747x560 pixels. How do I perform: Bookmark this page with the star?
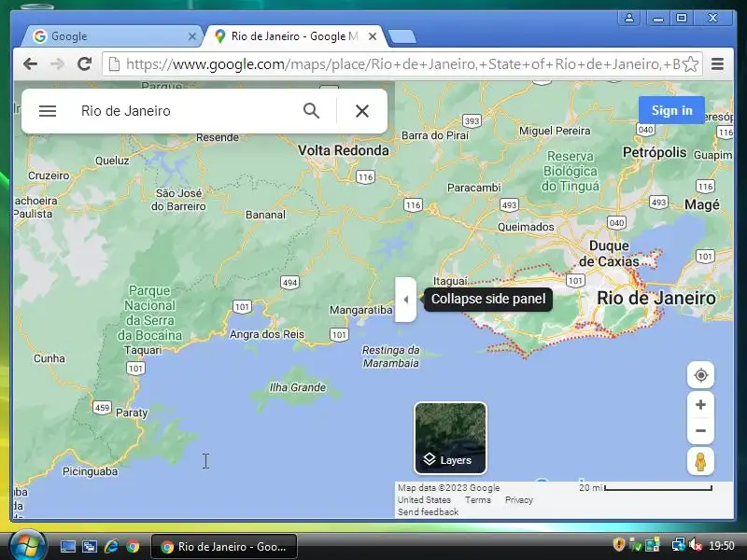pos(690,63)
